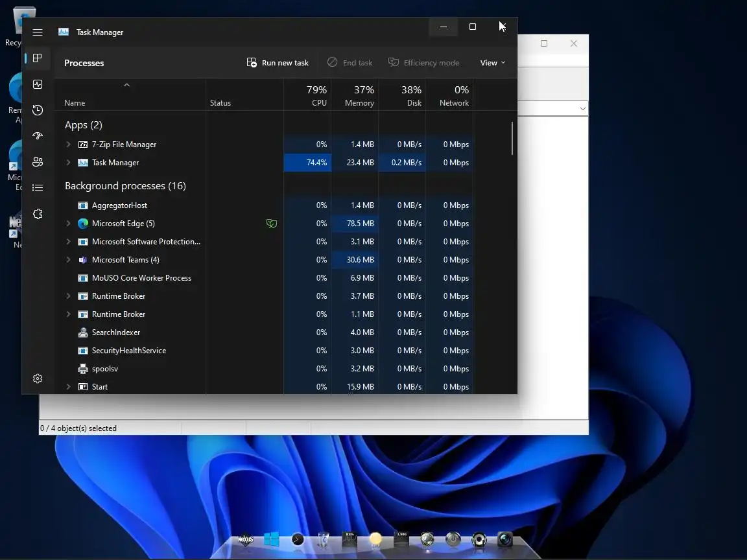Click the Apps (2) group header
This screenshot has height=560, width=747.
tap(84, 124)
